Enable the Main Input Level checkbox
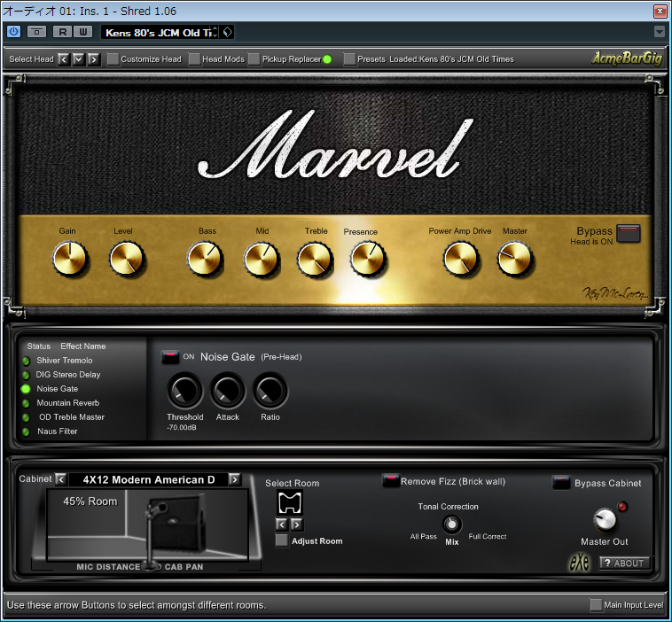Screen dimensions: 672x622 pos(596,605)
